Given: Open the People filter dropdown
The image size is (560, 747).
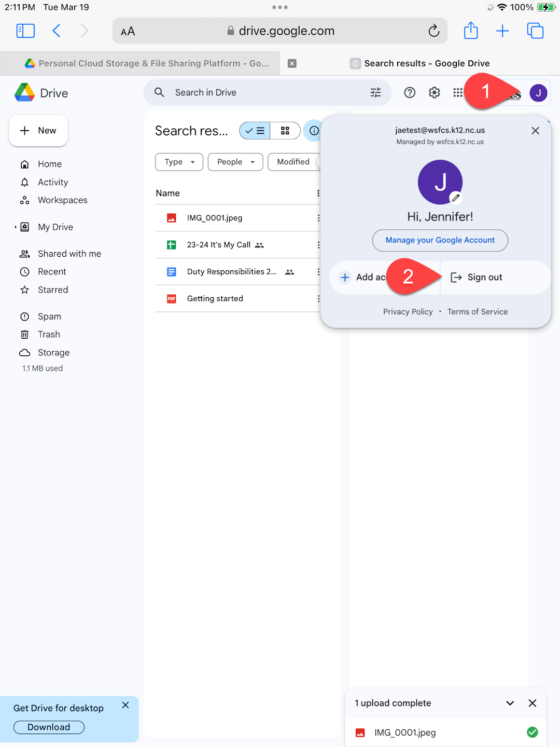Looking at the screenshot, I should tap(235, 162).
